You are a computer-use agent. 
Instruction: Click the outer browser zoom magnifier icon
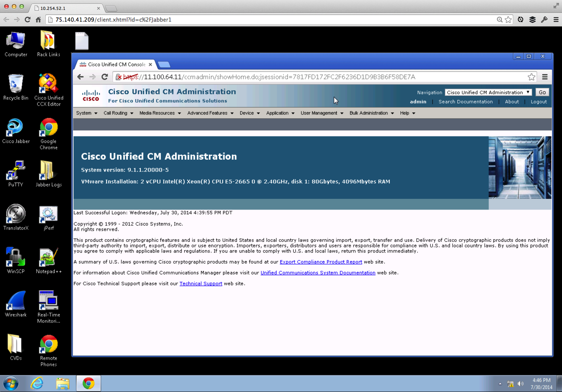click(500, 19)
